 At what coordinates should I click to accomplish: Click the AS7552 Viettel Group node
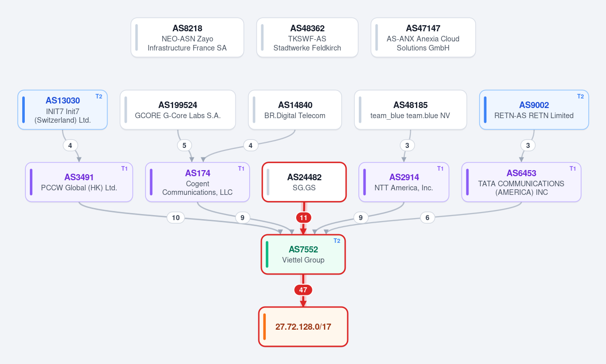point(303,254)
